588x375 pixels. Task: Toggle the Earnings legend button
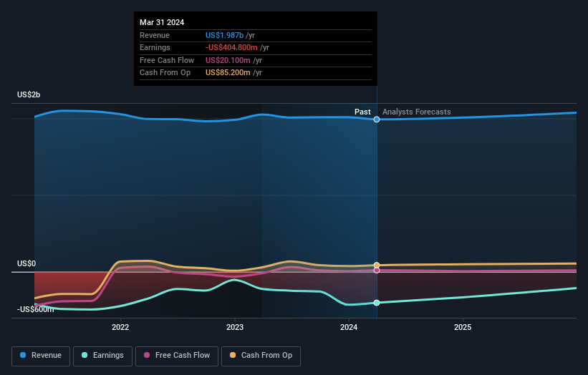click(102, 356)
